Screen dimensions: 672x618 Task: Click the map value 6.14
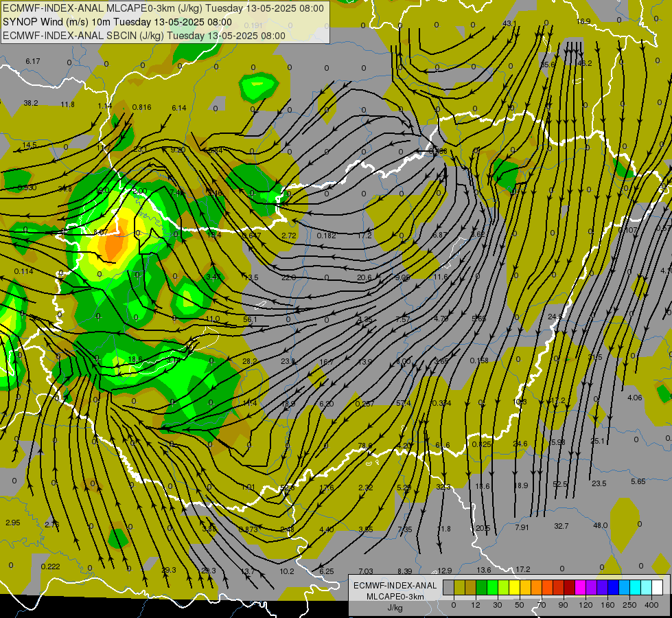pos(179,108)
